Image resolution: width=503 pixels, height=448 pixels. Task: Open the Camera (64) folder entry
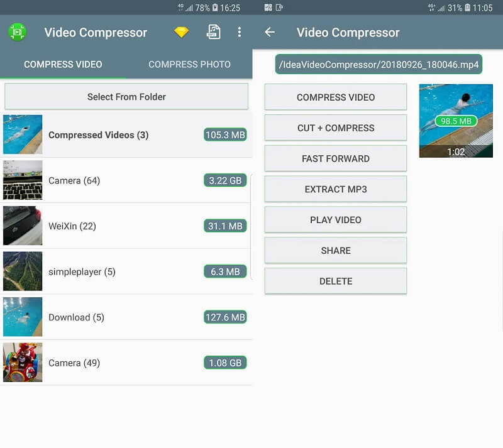click(126, 180)
